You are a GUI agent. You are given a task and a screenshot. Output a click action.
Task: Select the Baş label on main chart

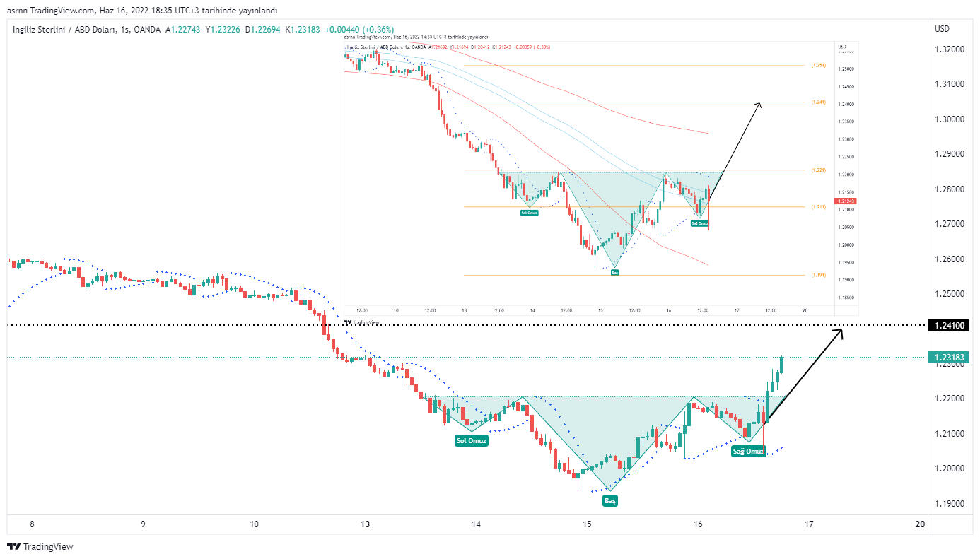pos(609,500)
